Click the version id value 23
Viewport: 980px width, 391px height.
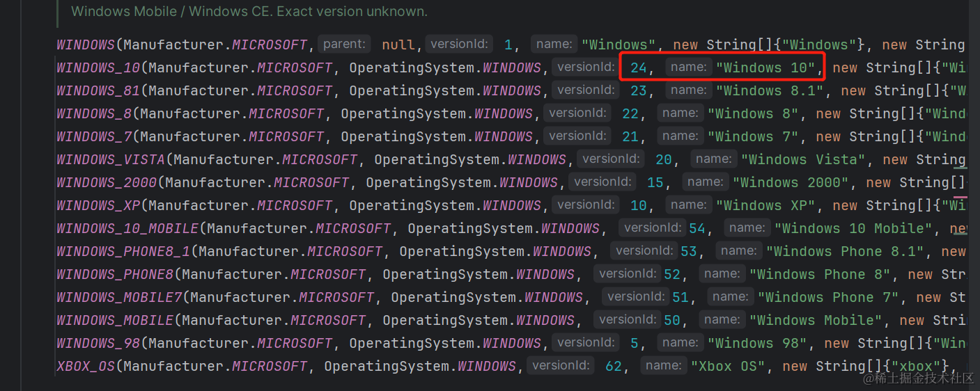[639, 90]
